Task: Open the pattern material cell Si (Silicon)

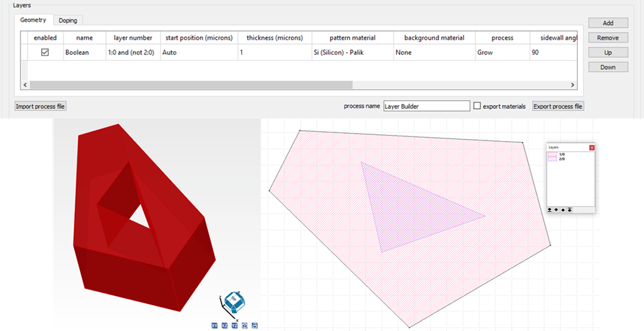Action: point(350,52)
